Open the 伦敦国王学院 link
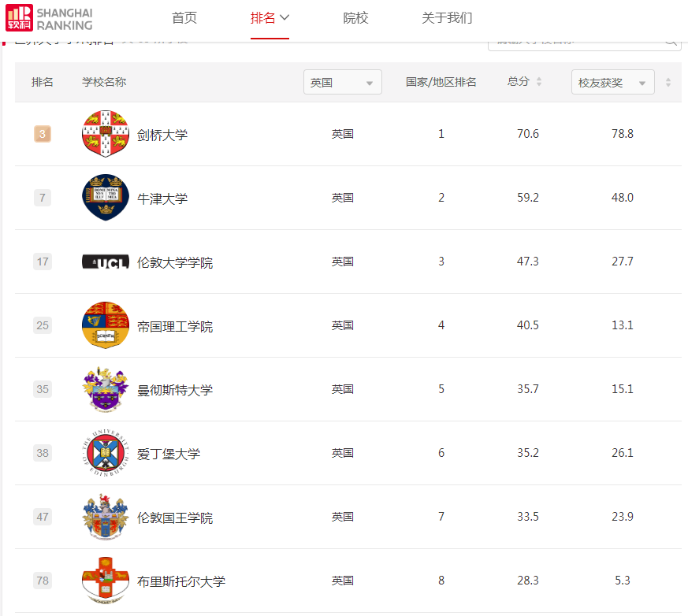The height and width of the screenshot is (616, 688). tap(175, 518)
